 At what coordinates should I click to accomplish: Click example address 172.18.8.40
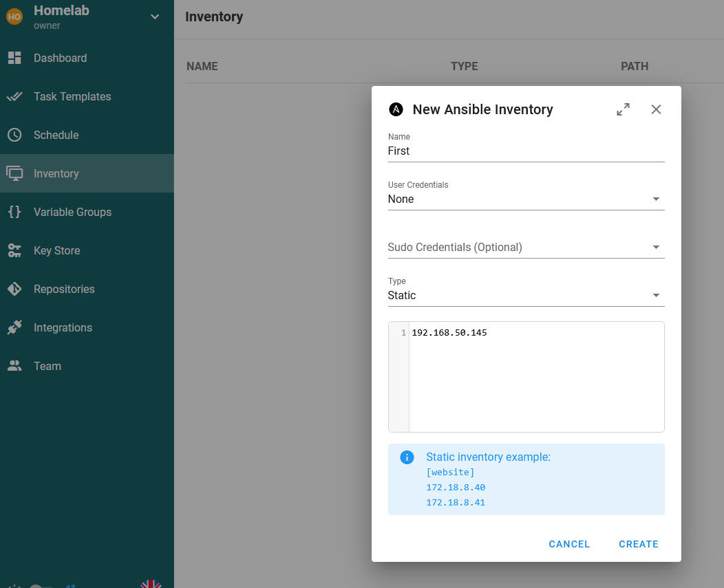[x=456, y=488]
